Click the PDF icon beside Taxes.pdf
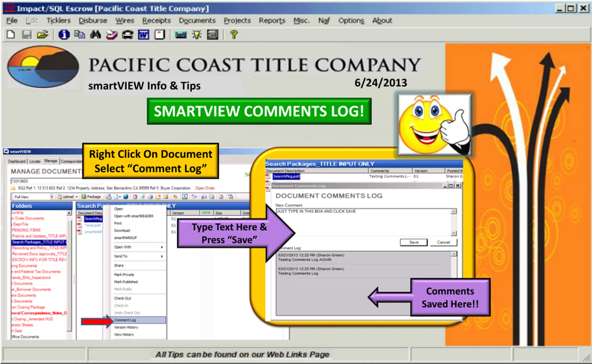The height and width of the screenshot is (364, 592). click(80, 225)
